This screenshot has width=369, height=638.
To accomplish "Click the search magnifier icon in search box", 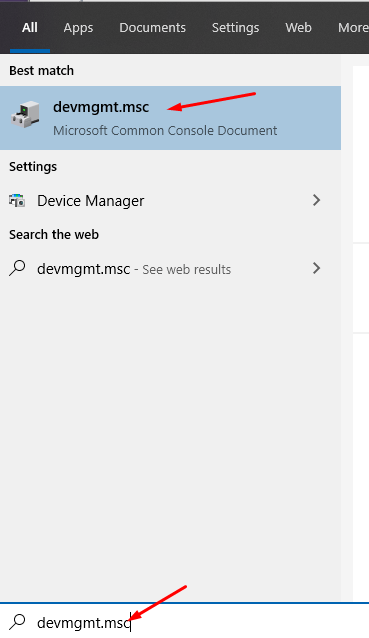I will pyautogui.click(x=17, y=621).
